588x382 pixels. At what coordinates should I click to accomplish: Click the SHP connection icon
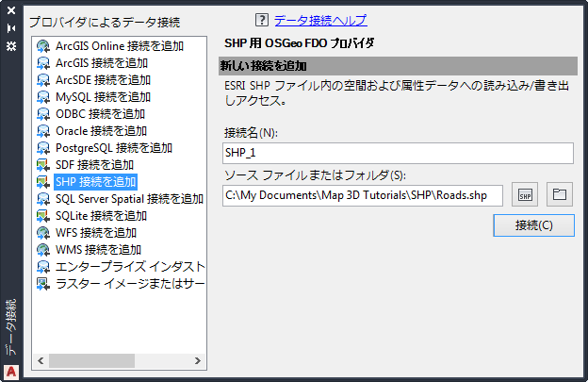[x=43, y=182]
